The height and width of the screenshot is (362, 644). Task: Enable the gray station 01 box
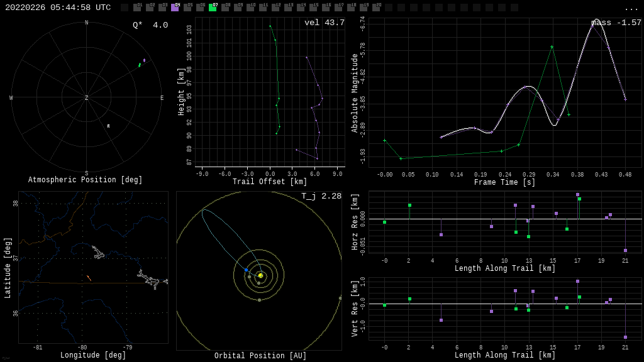click(137, 8)
